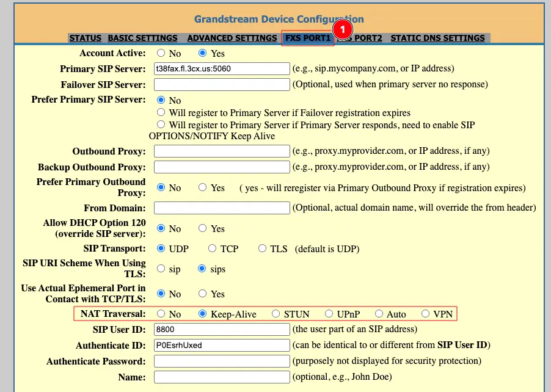Image resolution: width=551 pixels, height=392 pixels.
Task: Click the red step 1 marker badge
Action: 343,29
